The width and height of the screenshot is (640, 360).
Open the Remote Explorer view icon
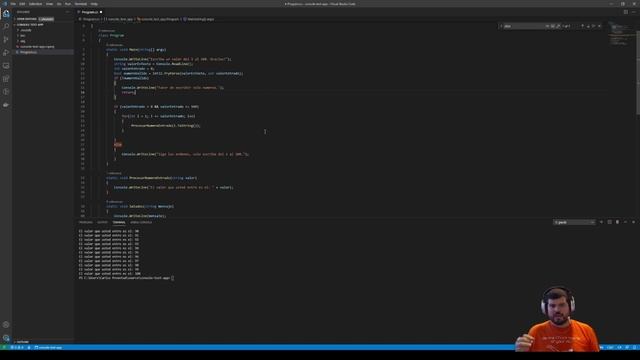coord(6,65)
